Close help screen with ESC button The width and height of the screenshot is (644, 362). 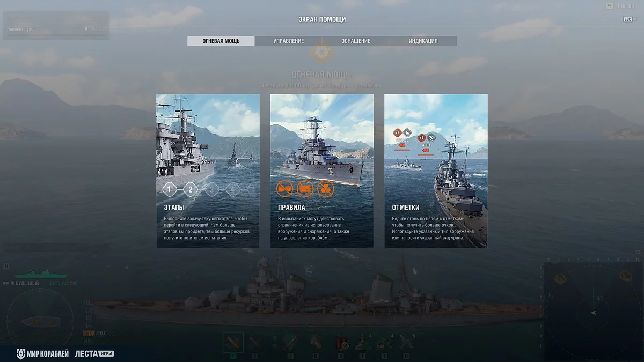(627, 19)
